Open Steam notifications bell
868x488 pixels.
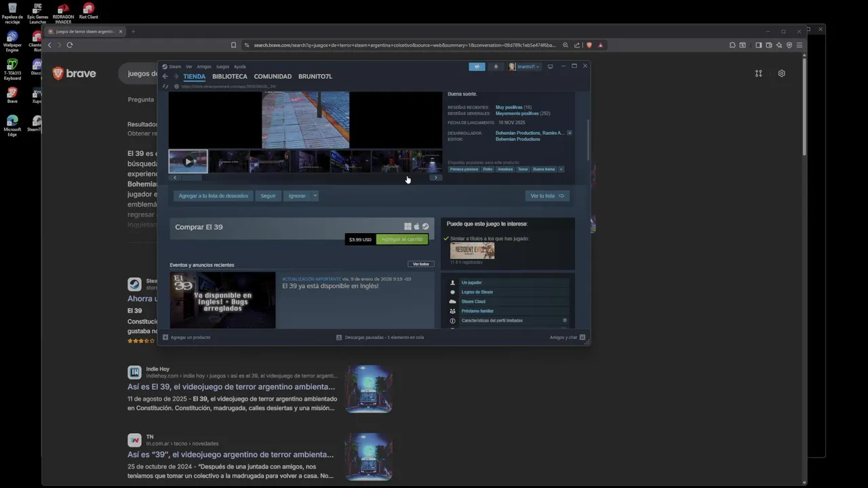point(496,66)
